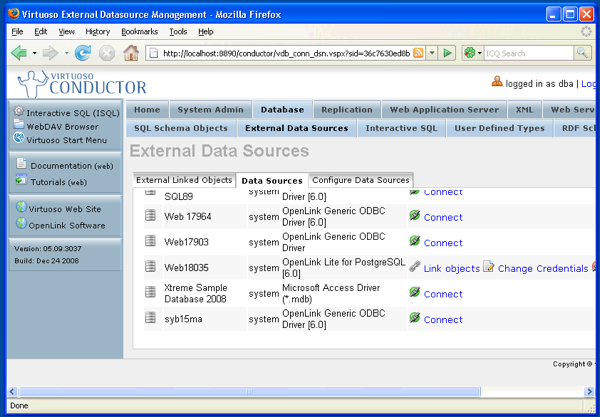Click the Virtuoso Conductor logo
This screenshot has width=600, height=417.
click(82, 83)
